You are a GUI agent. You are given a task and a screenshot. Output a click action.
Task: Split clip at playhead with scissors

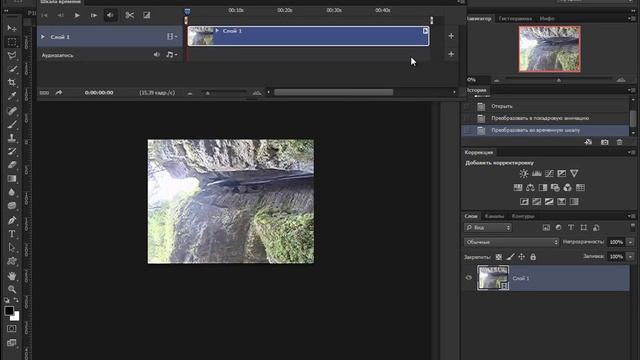(129, 16)
